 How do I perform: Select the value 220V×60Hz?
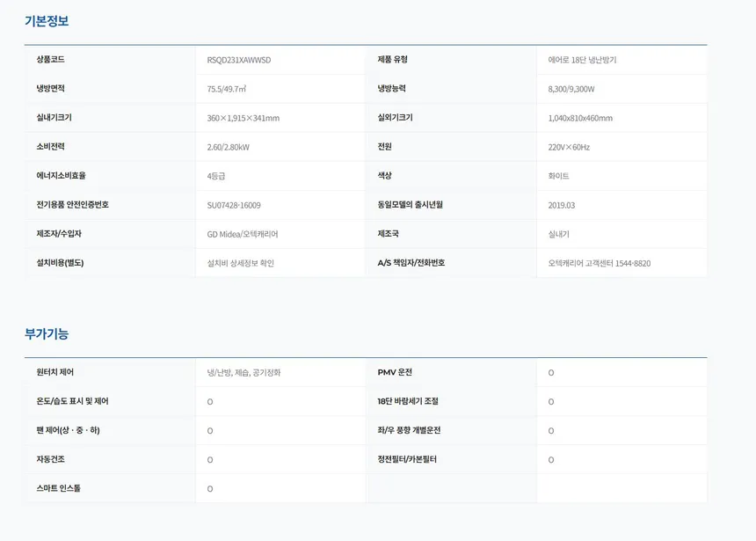(569, 147)
